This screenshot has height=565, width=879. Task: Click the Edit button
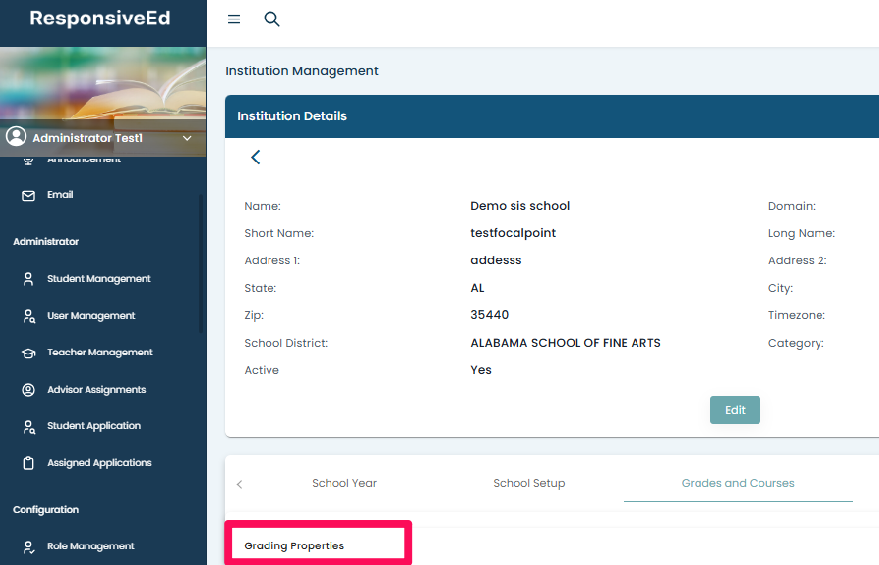coord(735,410)
